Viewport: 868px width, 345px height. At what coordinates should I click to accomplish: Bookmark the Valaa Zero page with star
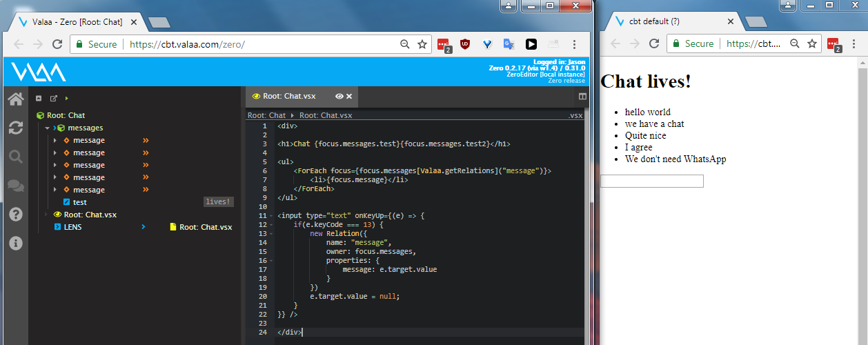[422, 44]
